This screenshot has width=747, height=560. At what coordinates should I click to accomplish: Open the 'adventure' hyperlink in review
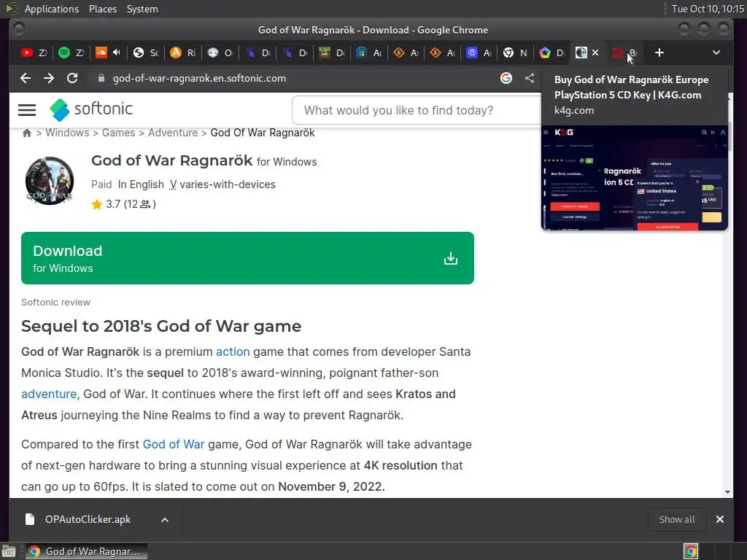coord(49,394)
